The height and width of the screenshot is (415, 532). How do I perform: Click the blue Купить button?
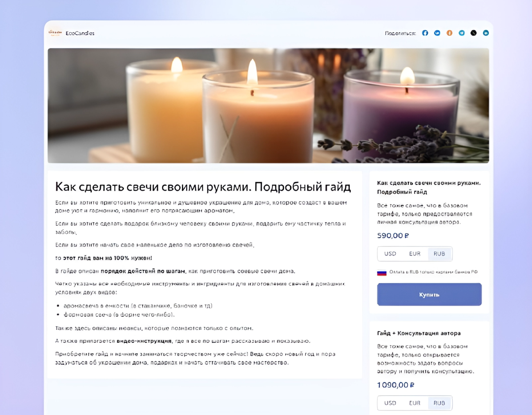(429, 294)
